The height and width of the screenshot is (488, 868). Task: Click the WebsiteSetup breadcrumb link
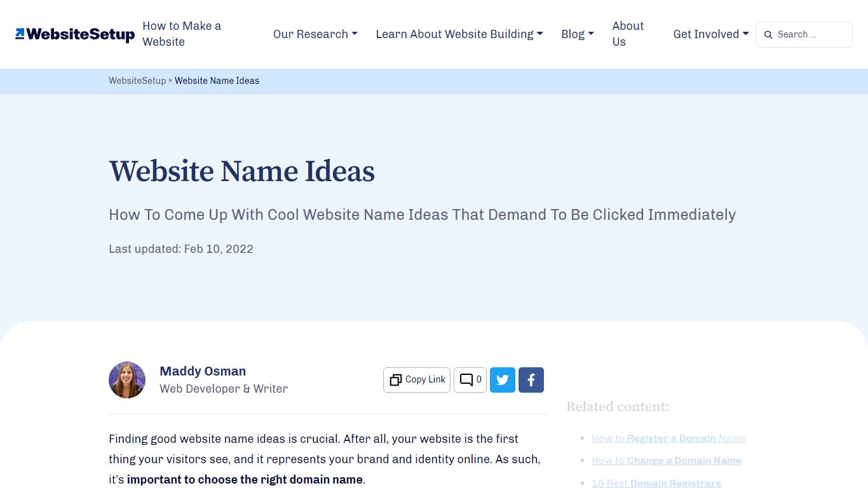(137, 81)
